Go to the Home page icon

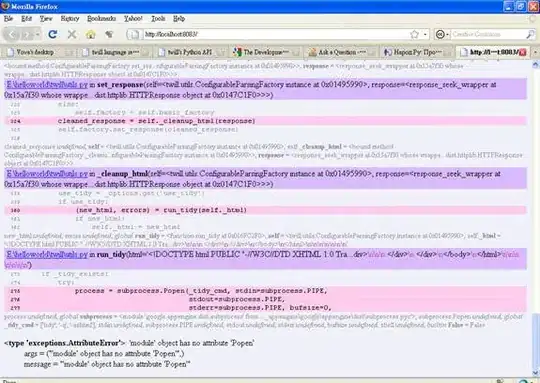click(91, 34)
